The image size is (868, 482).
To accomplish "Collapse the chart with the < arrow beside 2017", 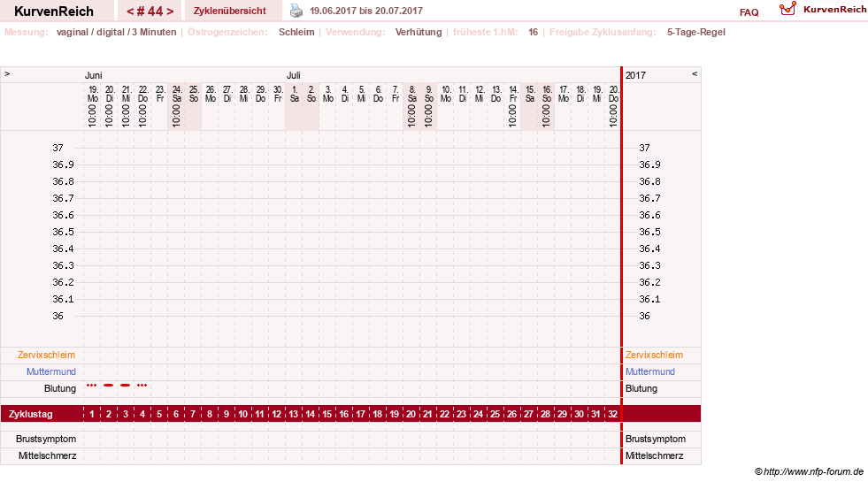I will [695, 73].
